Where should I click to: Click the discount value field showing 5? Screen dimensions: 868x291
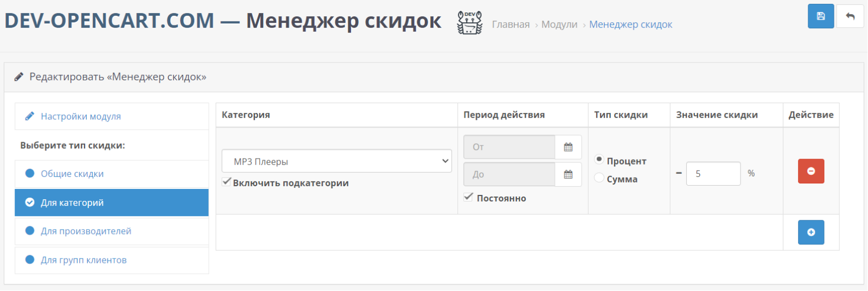point(713,174)
